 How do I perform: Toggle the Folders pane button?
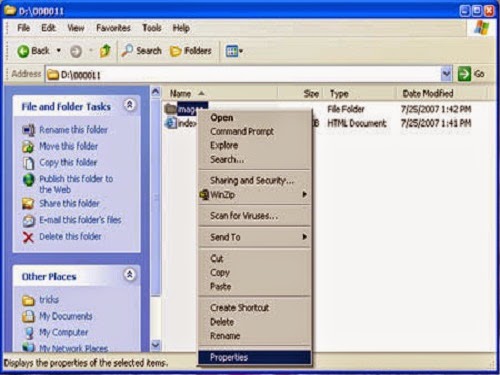191,51
